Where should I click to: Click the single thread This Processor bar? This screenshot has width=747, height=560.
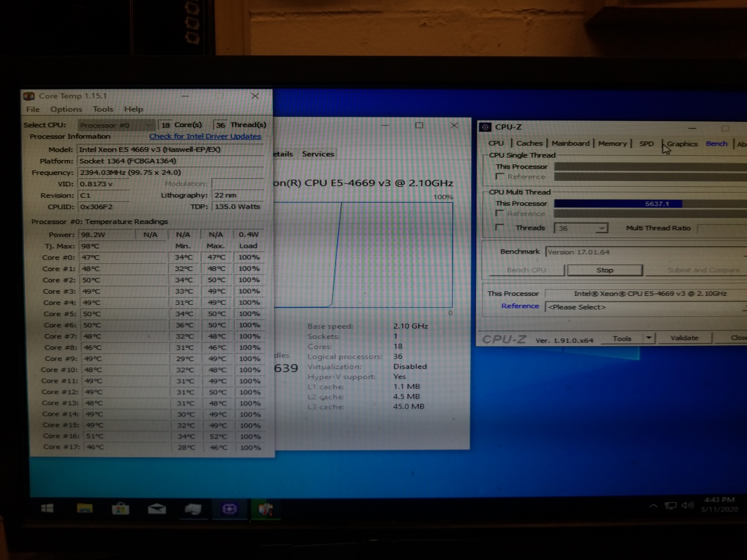pyautogui.click(x=650, y=166)
